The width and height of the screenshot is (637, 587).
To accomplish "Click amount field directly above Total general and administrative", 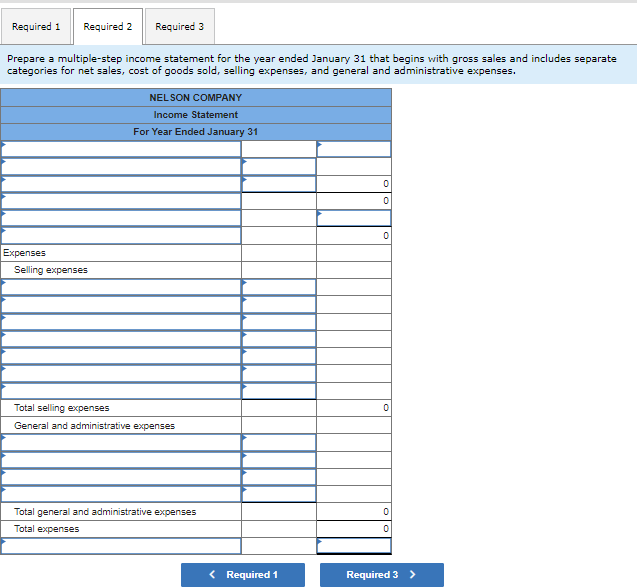I will (x=279, y=494).
